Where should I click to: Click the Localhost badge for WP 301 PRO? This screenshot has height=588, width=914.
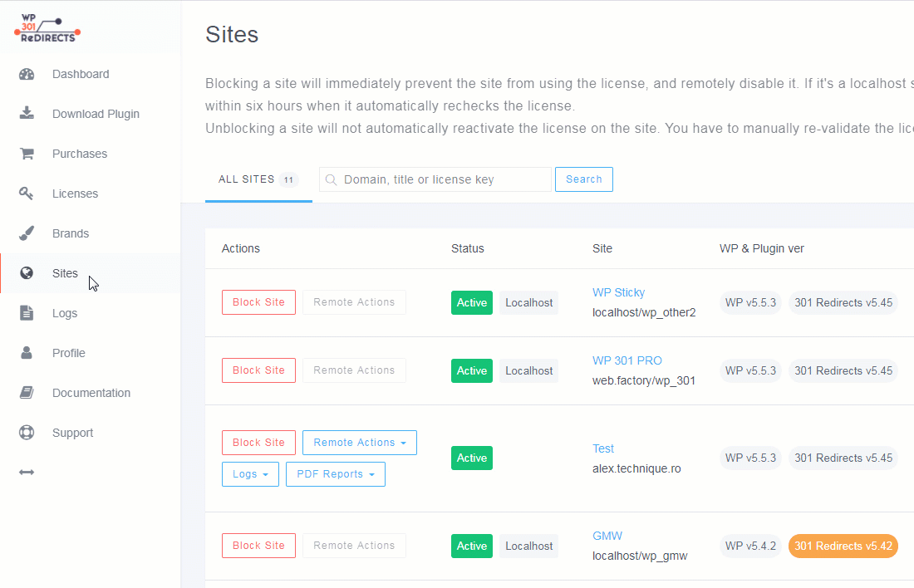pos(528,371)
